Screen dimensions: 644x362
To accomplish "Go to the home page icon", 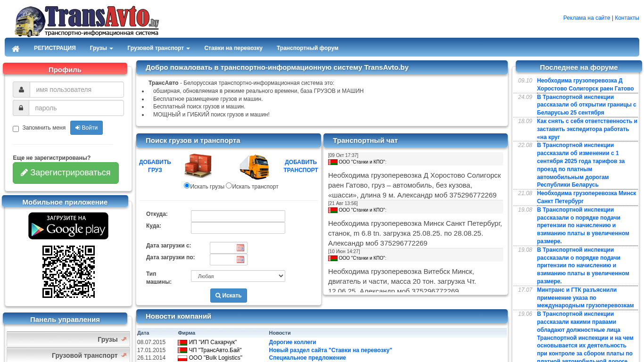I will 16,49.
